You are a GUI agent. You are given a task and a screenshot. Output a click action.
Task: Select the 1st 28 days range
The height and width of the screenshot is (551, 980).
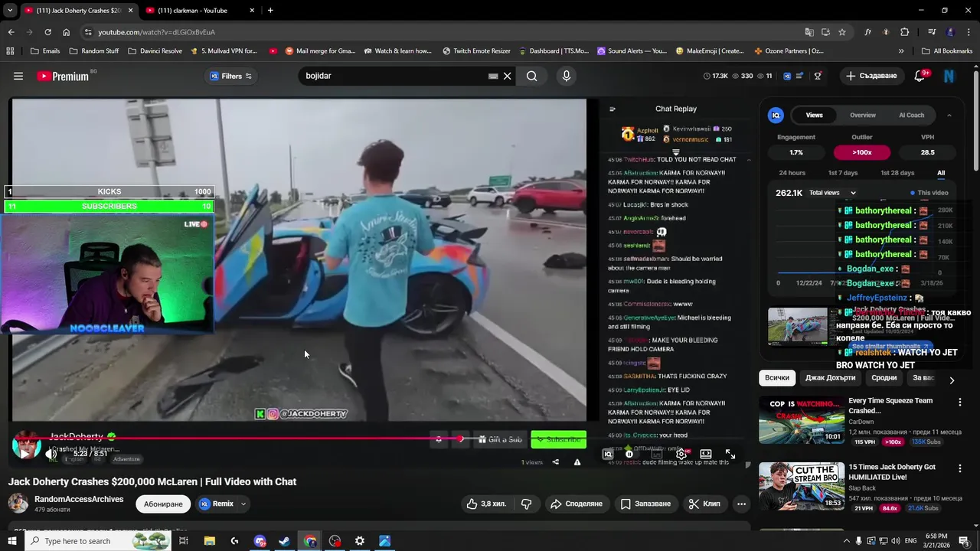pyautogui.click(x=897, y=173)
